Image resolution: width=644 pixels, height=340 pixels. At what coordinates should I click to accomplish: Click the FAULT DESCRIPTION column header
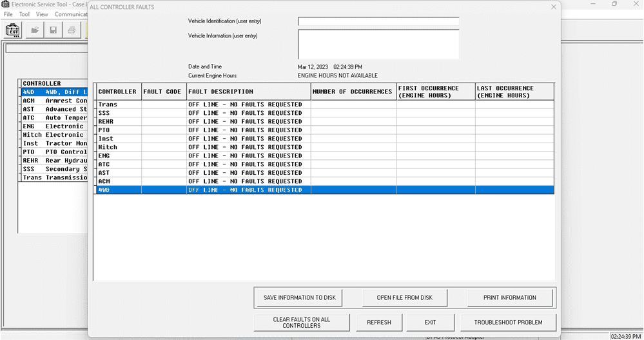point(248,92)
